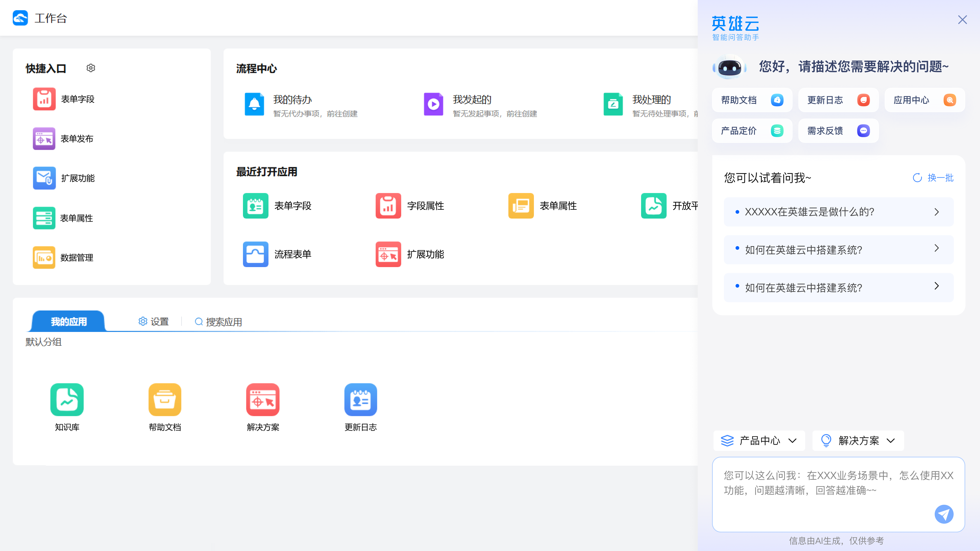This screenshot has width=980, height=551.
Task: Open the 快捷入口 settings gear
Action: point(91,68)
